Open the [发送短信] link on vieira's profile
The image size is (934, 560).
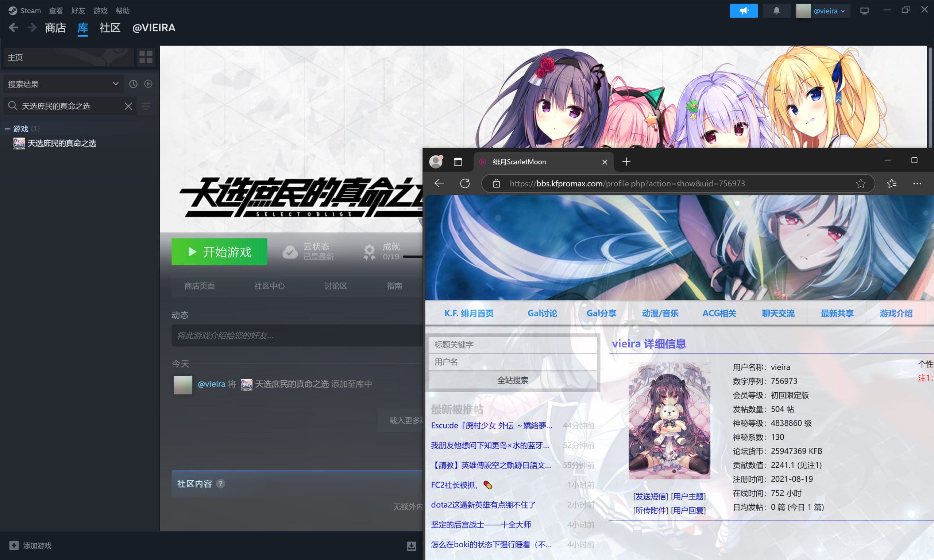coord(650,496)
